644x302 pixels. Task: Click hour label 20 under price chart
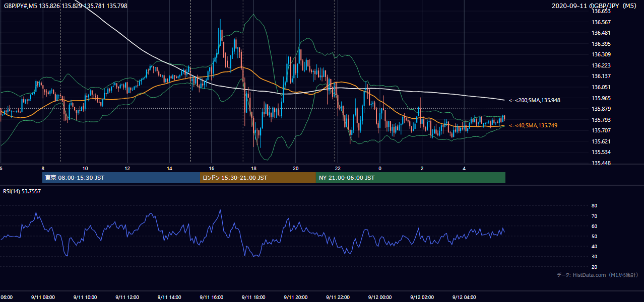click(x=296, y=169)
